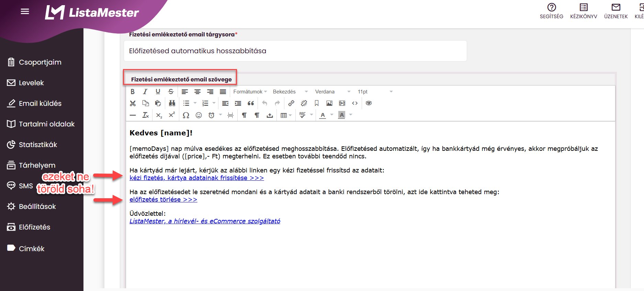Align text right
The width and height of the screenshot is (644, 291).
(210, 92)
